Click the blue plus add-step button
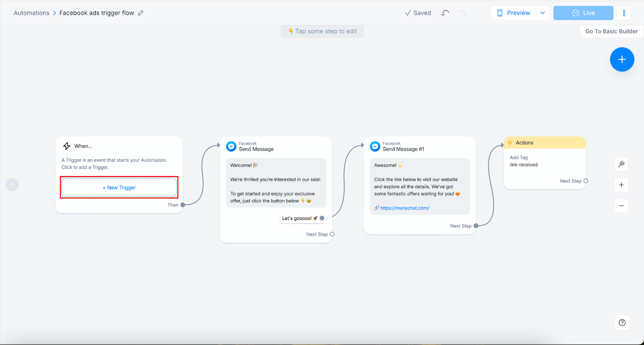 622,60
